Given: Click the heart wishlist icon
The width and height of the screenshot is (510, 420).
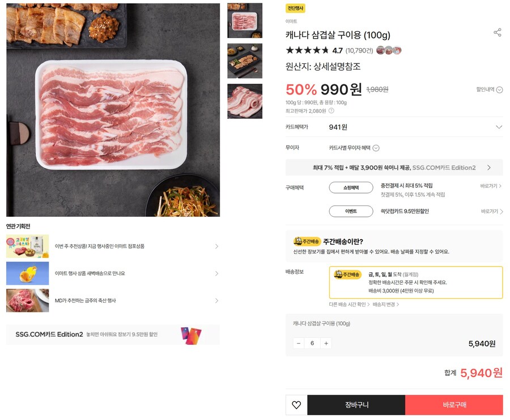Looking at the screenshot, I should 296,405.
